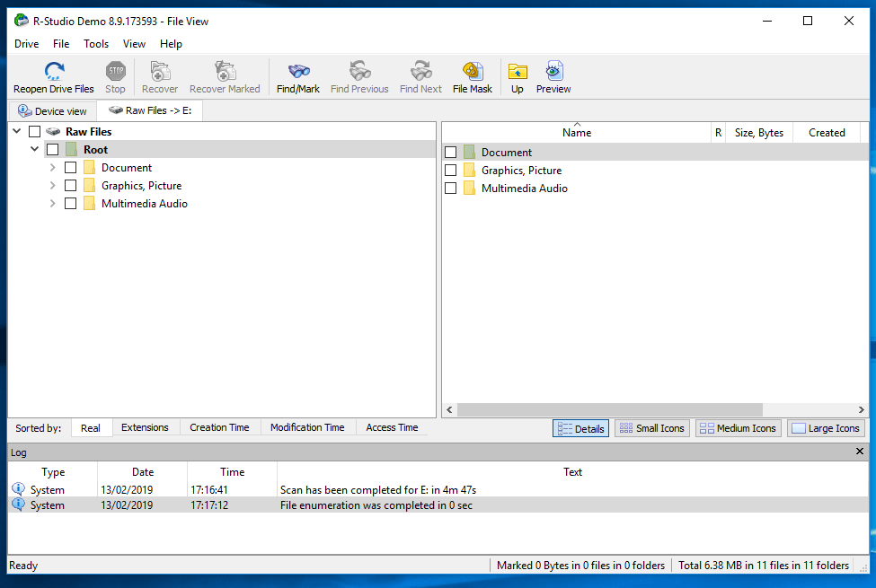
Task: Close the Log panel
Action: click(x=860, y=452)
